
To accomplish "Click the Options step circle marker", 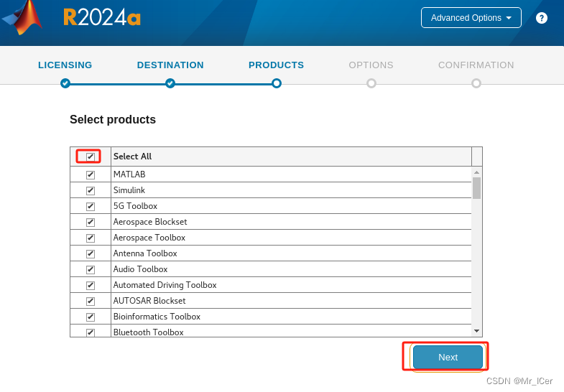I will (371, 83).
